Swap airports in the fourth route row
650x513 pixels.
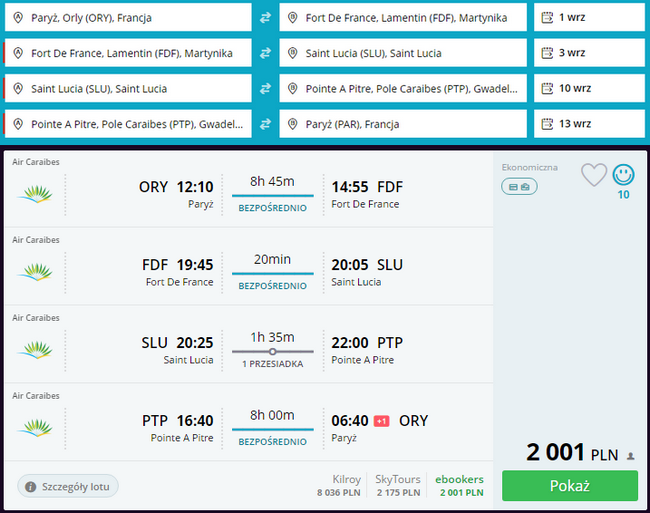(265, 125)
